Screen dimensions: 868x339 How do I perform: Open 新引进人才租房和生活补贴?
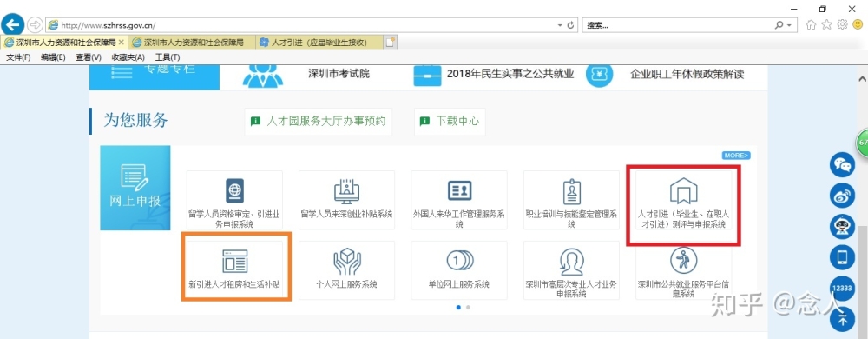point(234,270)
